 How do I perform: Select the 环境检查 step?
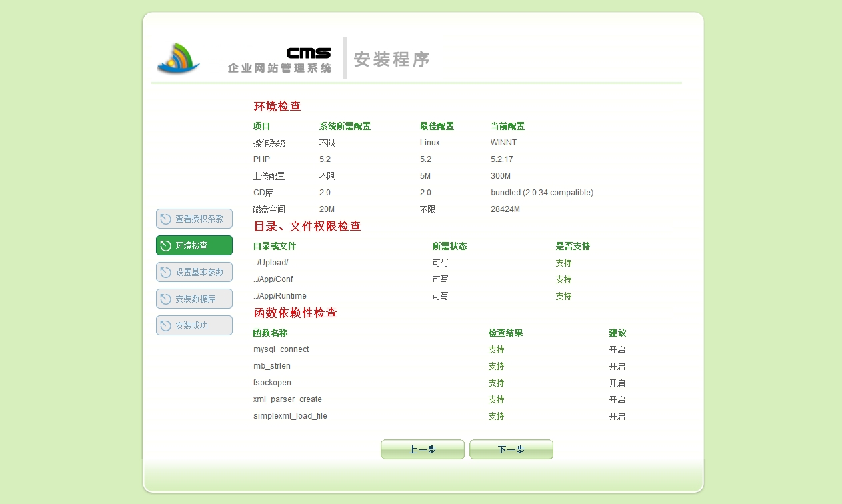[x=194, y=245]
